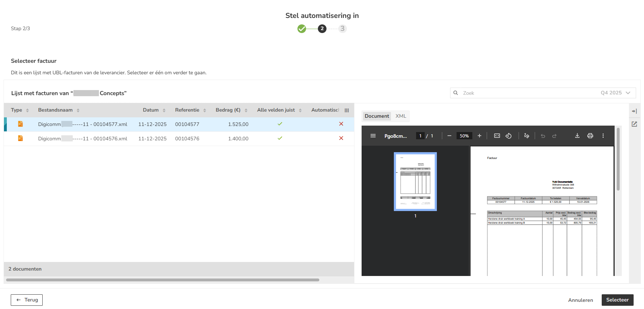Image resolution: width=644 pixels, height=309 pixels.
Task: Open the table column chooser icon
Action: point(347,111)
